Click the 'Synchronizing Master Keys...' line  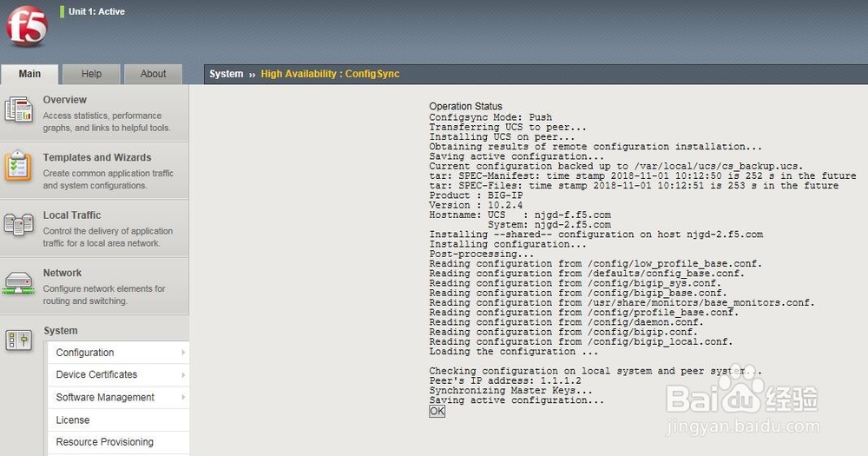[510, 391]
